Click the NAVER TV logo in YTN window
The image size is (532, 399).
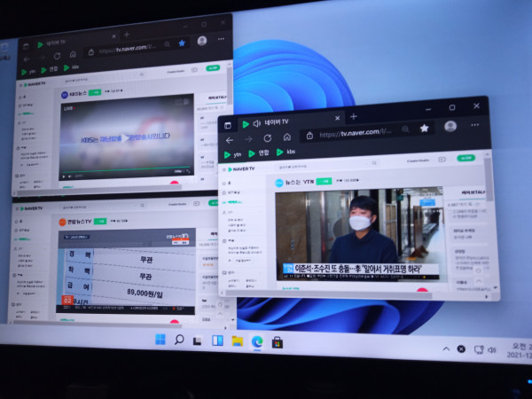[241, 168]
